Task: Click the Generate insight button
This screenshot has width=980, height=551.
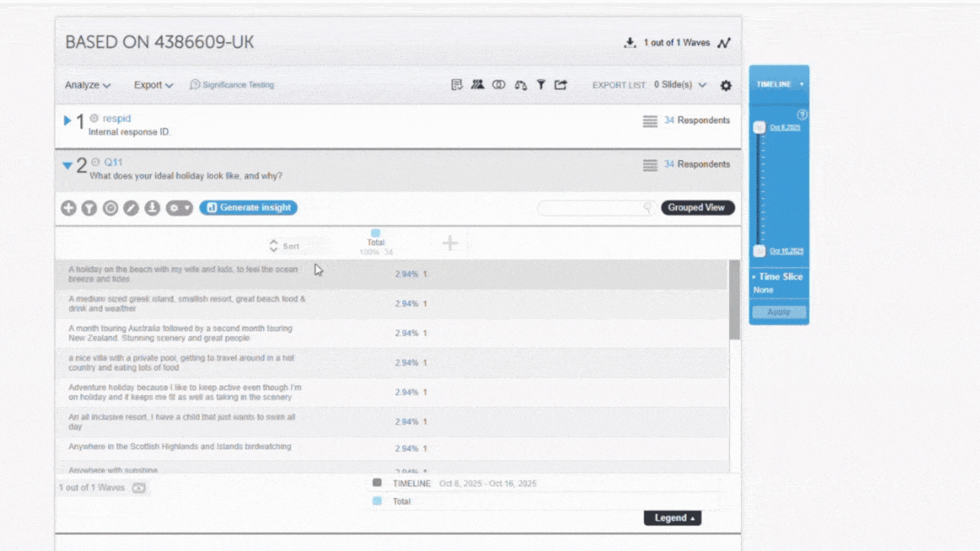Action: (x=248, y=207)
